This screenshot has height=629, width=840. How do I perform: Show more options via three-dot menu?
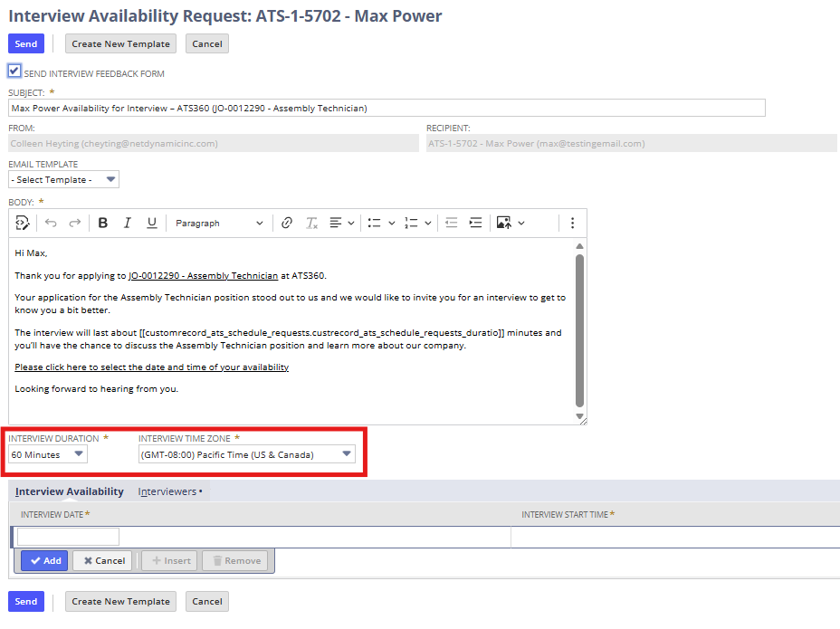coord(572,223)
